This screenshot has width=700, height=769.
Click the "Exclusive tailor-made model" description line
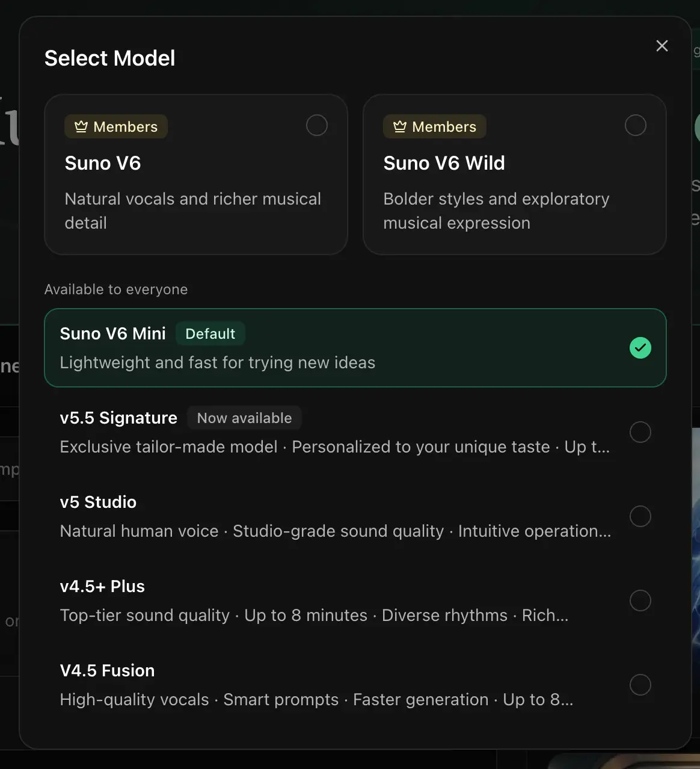point(335,447)
